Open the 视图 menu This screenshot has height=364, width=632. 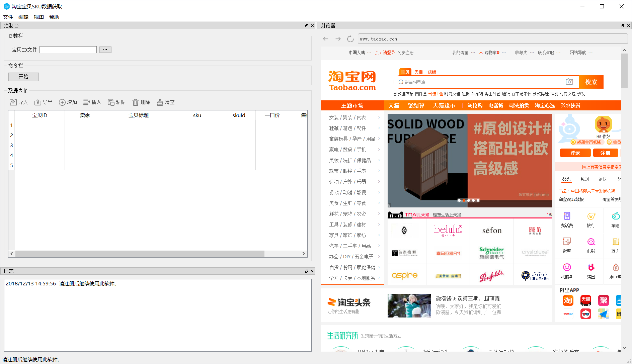[x=39, y=17]
